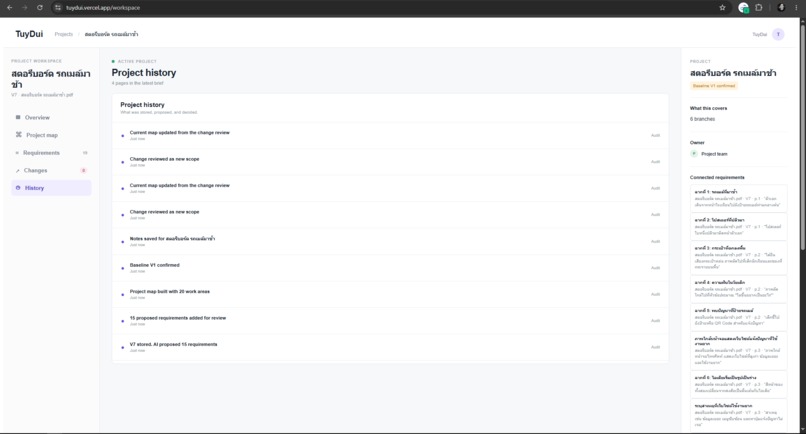This screenshot has width=806, height=434.
Task: Open connected requirement card numbered 6
Action: pos(738,384)
